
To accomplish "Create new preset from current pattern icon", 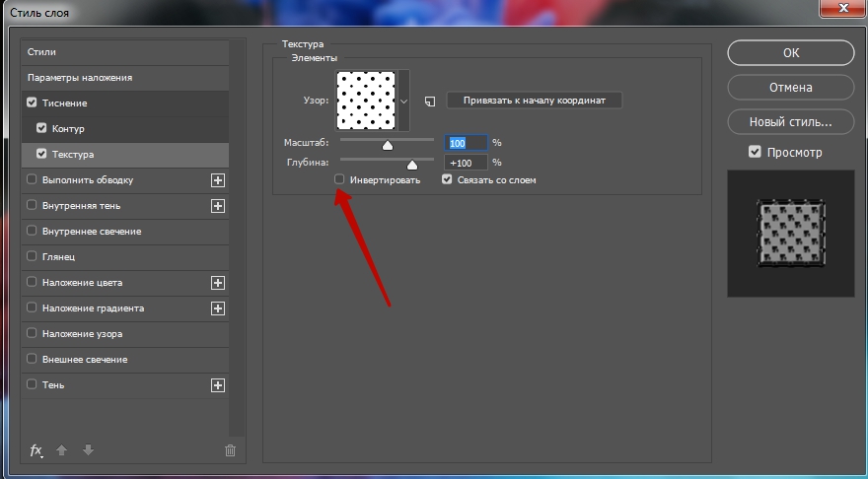I will click(430, 102).
